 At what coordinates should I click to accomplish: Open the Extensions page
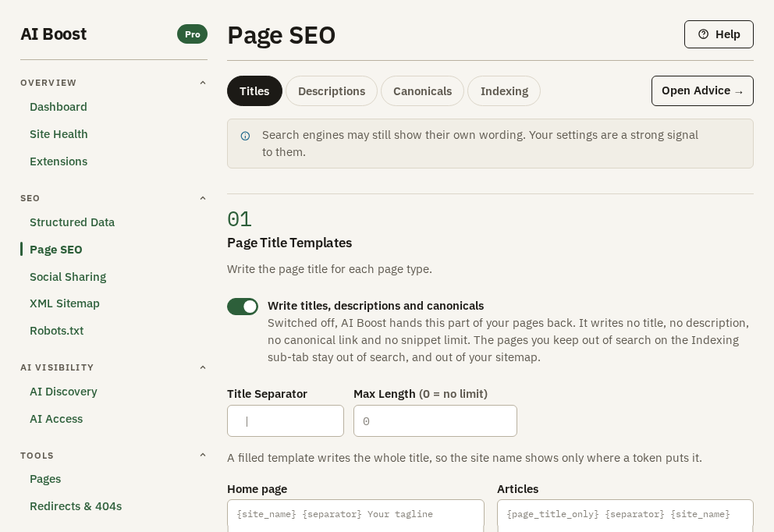pos(59,161)
